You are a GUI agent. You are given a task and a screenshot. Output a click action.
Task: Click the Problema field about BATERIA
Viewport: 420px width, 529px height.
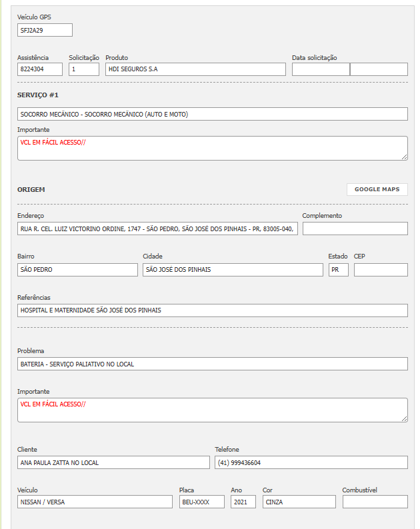click(x=212, y=364)
